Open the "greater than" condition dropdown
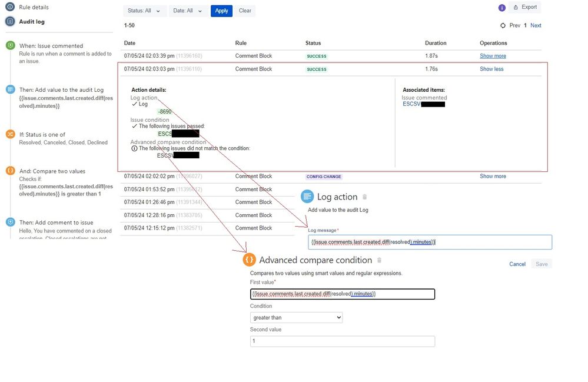This screenshot has width=588, height=382. (x=295, y=317)
